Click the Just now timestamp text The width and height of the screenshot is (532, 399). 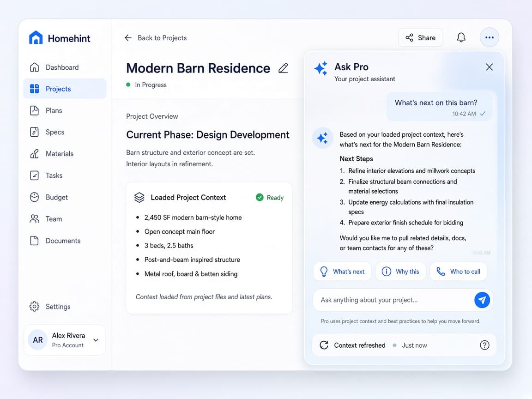[414, 345]
